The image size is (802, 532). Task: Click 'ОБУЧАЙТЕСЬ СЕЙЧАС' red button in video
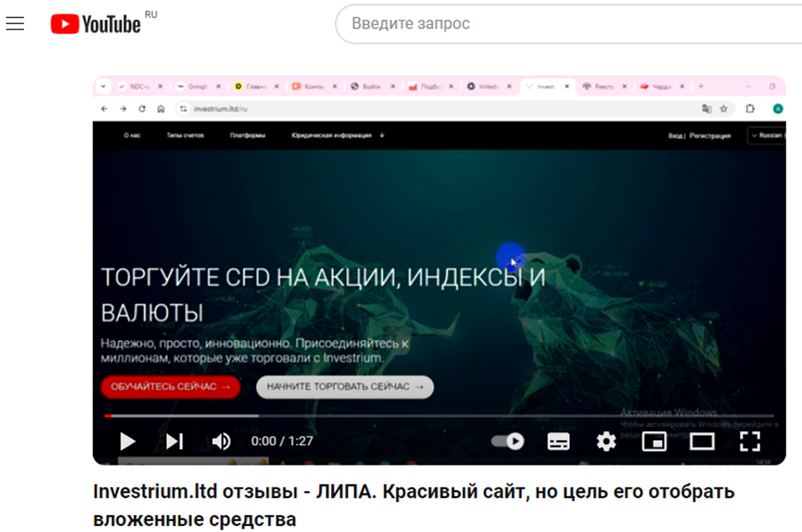click(171, 387)
